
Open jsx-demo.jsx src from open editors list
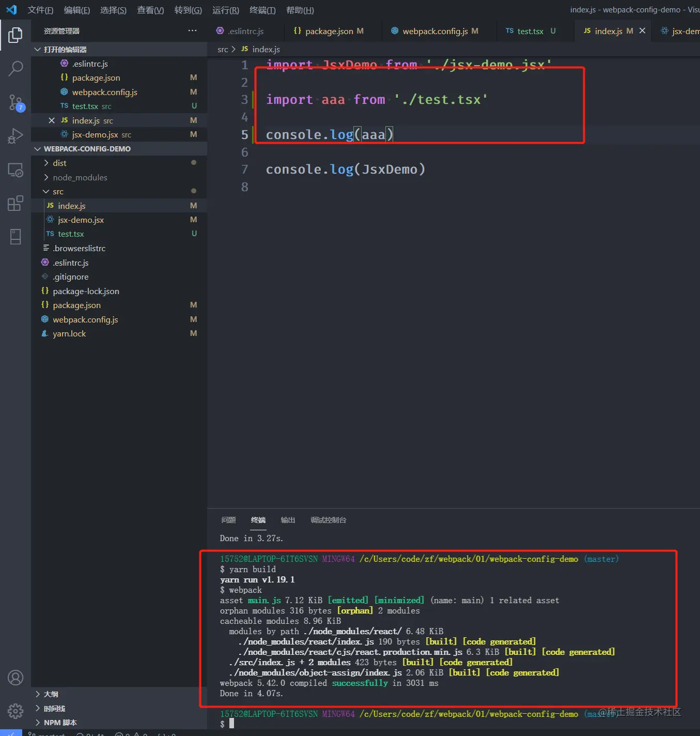click(x=119, y=134)
